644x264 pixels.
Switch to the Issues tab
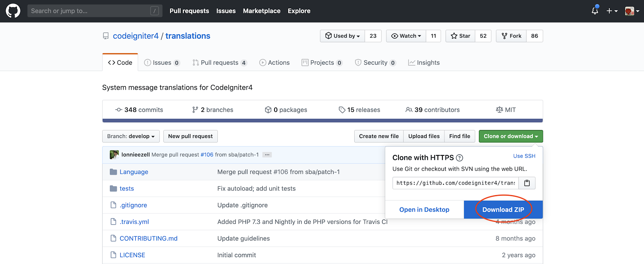tap(162, 62)
